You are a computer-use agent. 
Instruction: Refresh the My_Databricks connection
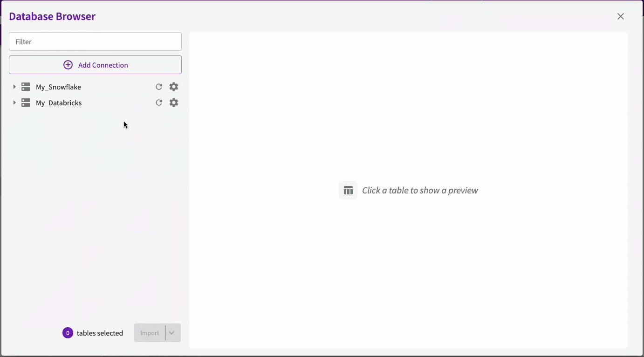[x=159, y=103]
